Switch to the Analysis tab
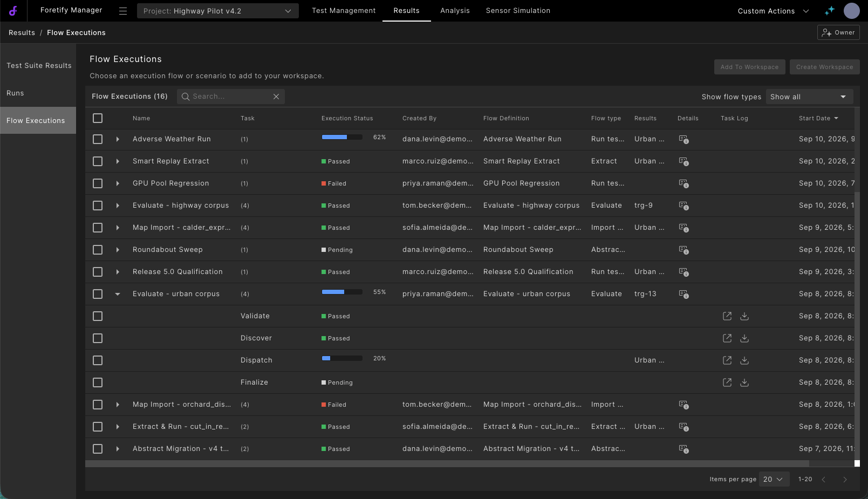Screen dimensions: 868x499 [x=455, y=11]
